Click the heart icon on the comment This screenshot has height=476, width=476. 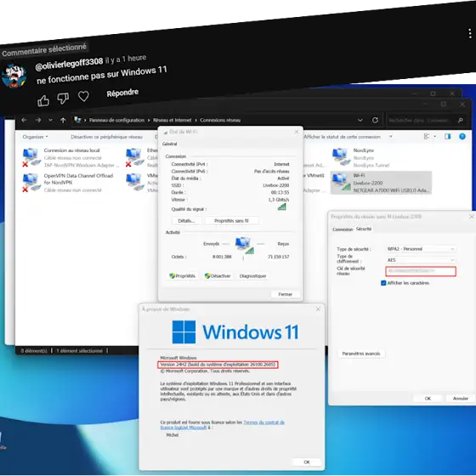83,96
